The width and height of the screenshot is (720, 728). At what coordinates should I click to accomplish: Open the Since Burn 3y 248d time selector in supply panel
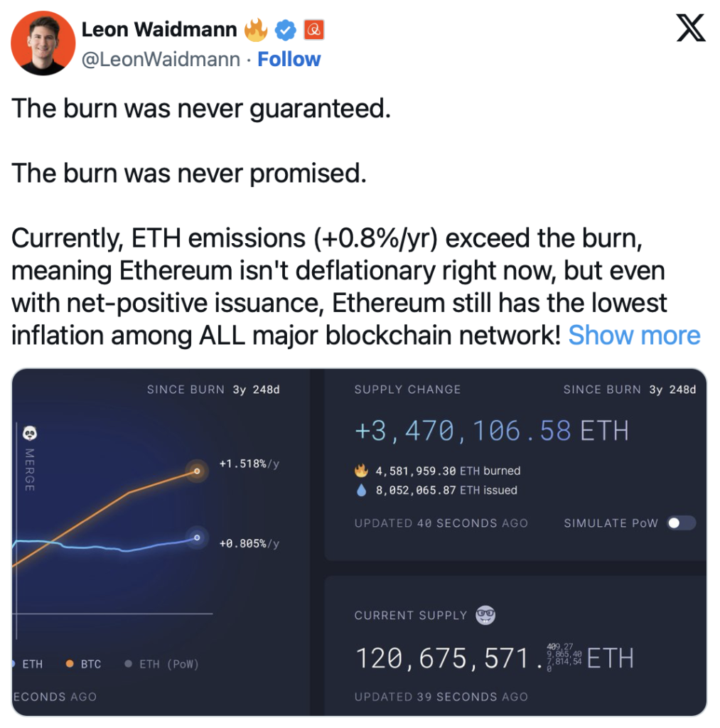[x=630, y=390]
